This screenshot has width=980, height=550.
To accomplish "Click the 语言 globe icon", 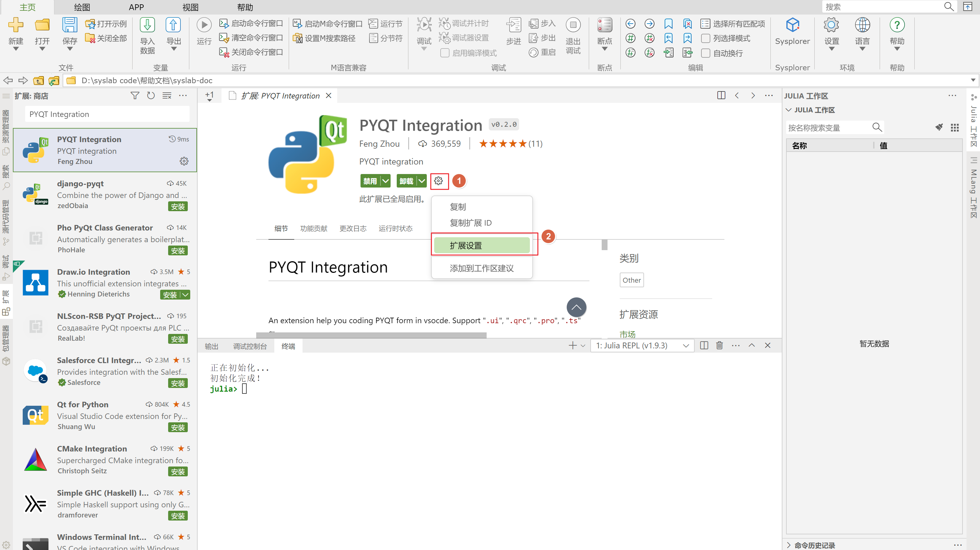I will (862, 25).
